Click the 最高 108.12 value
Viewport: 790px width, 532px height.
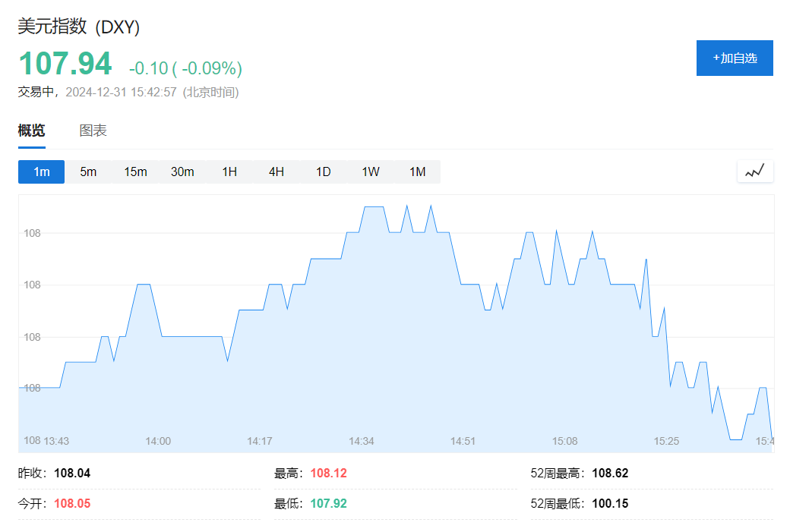(x=328, y=474)
